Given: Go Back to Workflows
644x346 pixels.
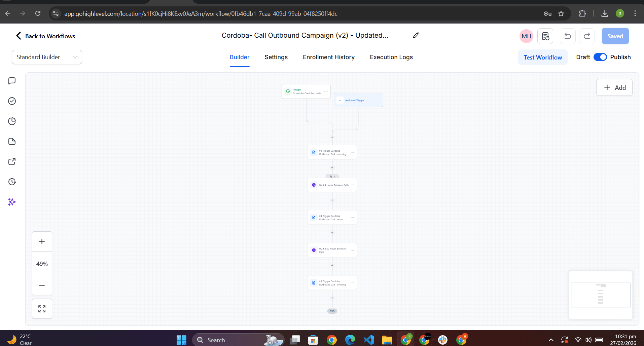Looking at the screenshot, I should [50, 36].
